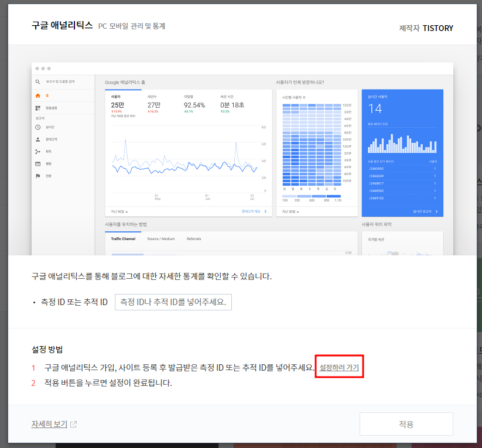Click the /2468817 page row in the preview
482x448 pixels.
tap(402, 183)
